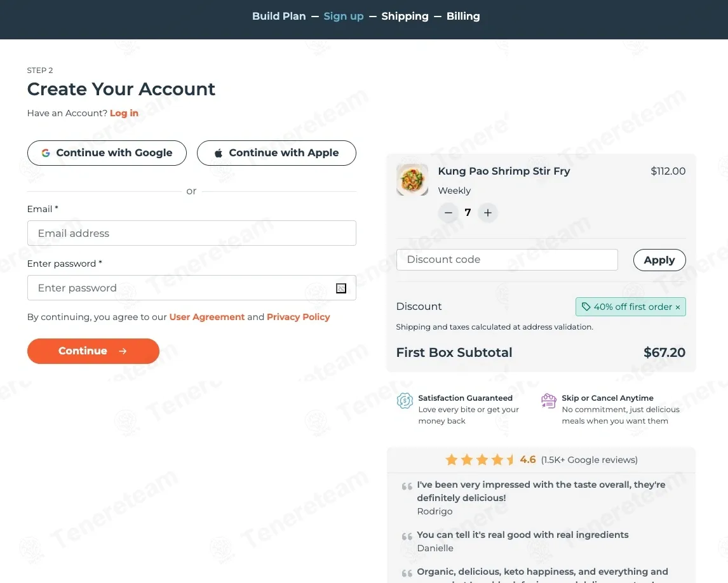The height and width of the screenshot is (583, 728).
Task: Go to the Build Plan step
Action: click(279, 17)
